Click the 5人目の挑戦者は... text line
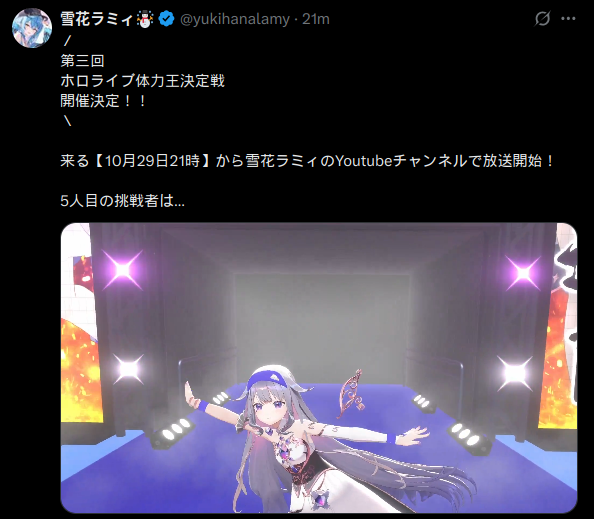 tap(122, 201)
